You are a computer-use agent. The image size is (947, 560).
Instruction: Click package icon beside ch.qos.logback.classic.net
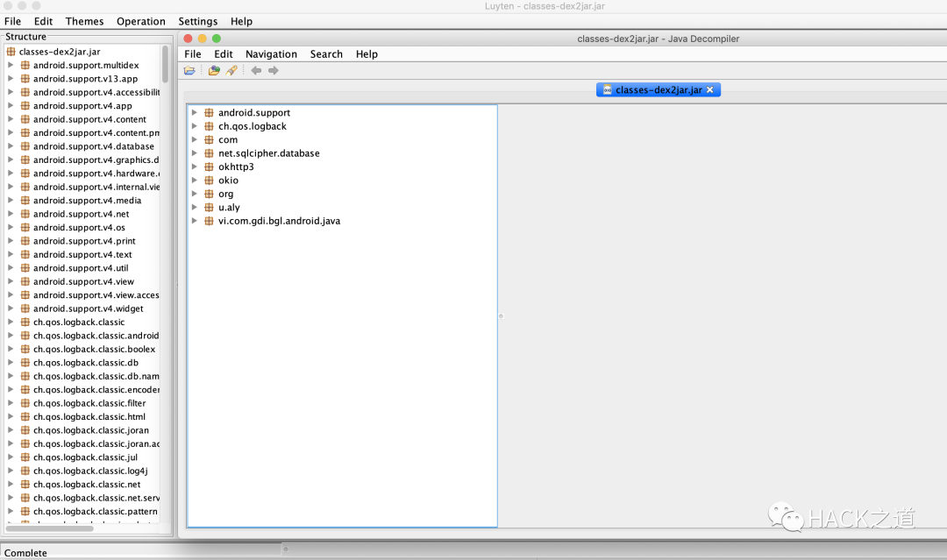(25, 484)
